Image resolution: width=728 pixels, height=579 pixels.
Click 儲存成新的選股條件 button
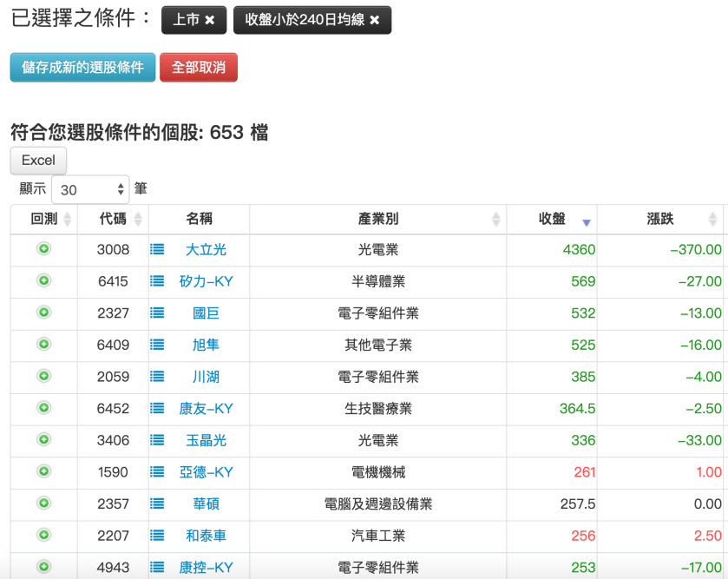(x=82, y=67)
